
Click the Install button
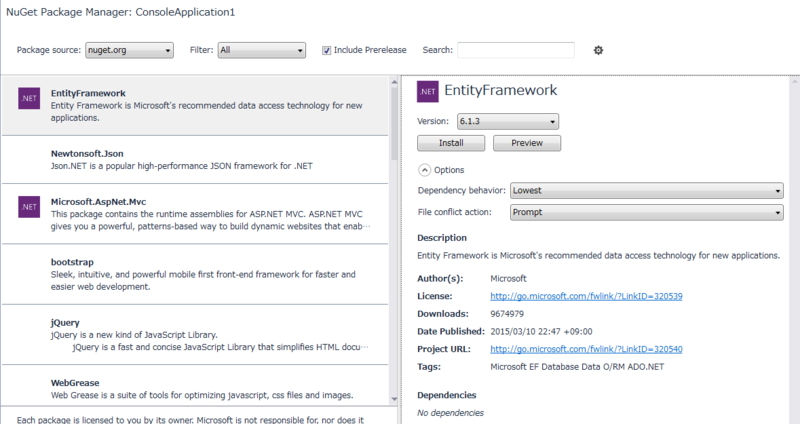click(x=451, y=143)
